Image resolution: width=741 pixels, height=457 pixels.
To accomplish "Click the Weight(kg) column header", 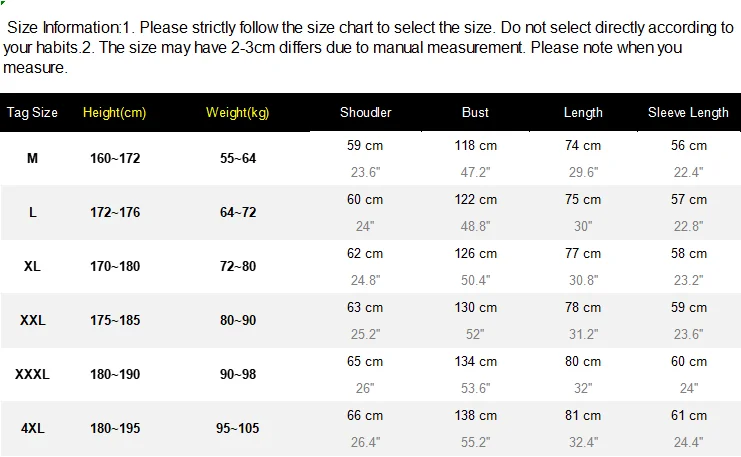I will click(238, 113).
